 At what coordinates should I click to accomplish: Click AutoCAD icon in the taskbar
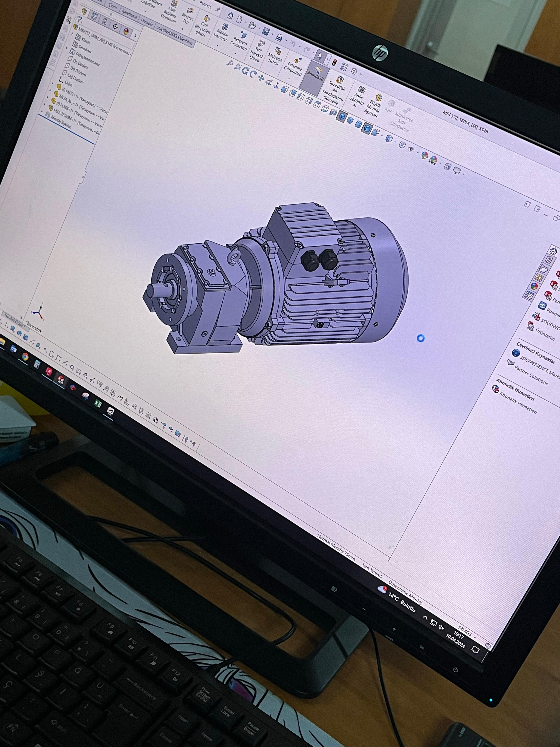(x=49, y=371)
